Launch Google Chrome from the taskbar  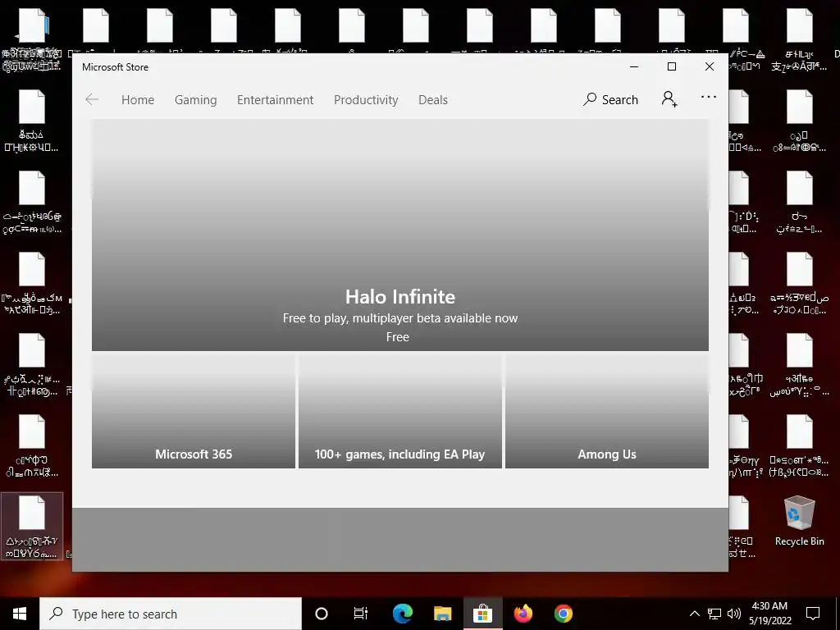click(563, 614)
